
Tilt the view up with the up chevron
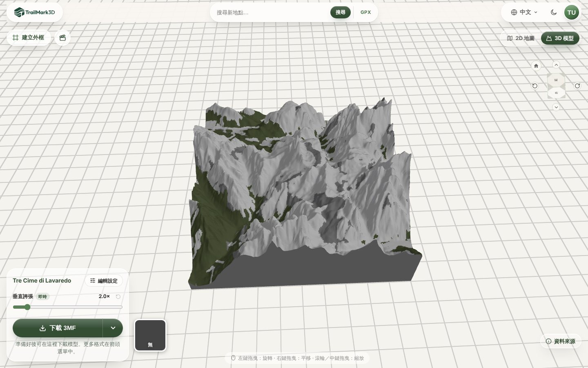coord(556,65)
